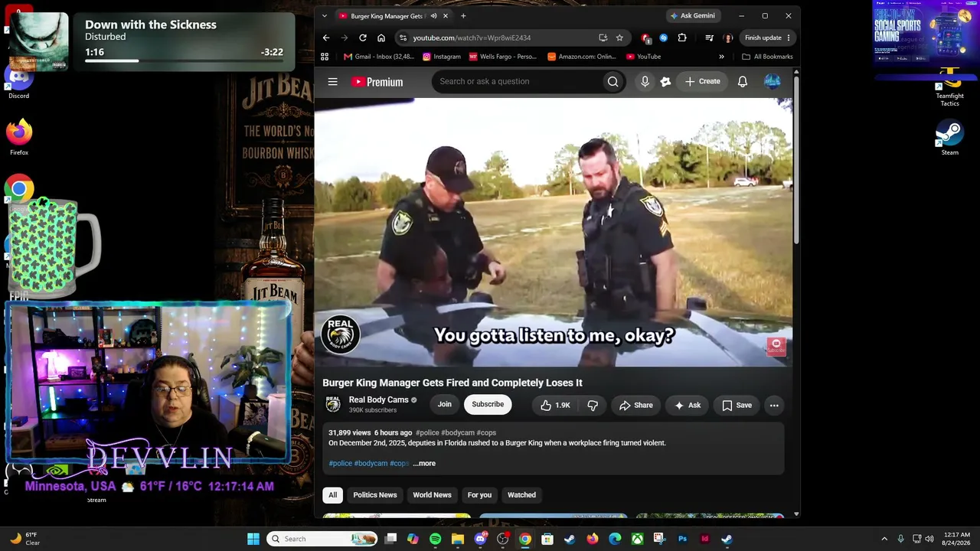Open the Chrome apps grid shortcut
Viewport: 980px width, 551px height.
pos(325,57)
